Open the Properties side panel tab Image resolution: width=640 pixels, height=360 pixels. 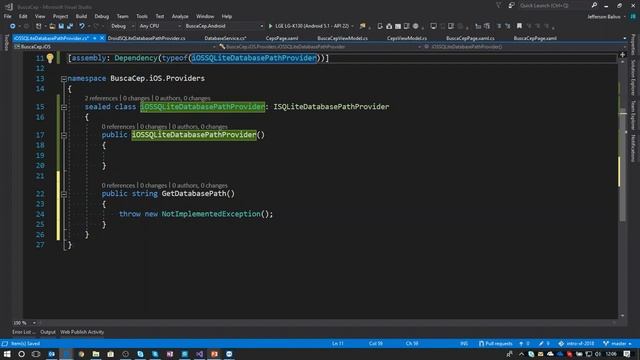point(633,44)
